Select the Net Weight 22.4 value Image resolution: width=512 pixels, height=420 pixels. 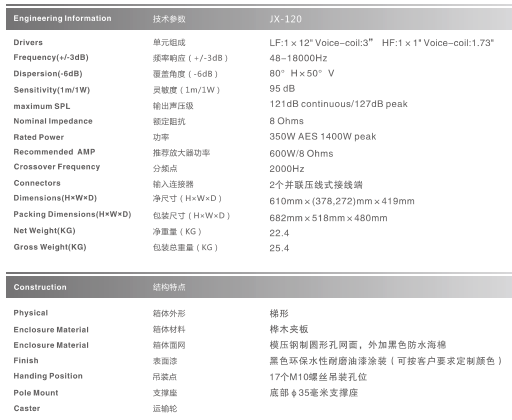(279, 233)
